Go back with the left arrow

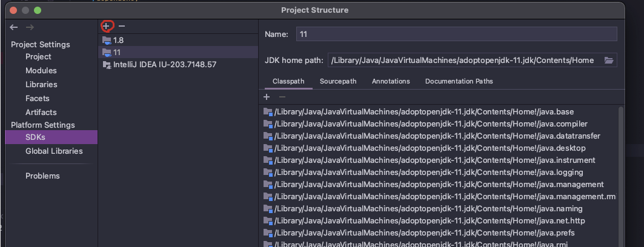(14, 27)
